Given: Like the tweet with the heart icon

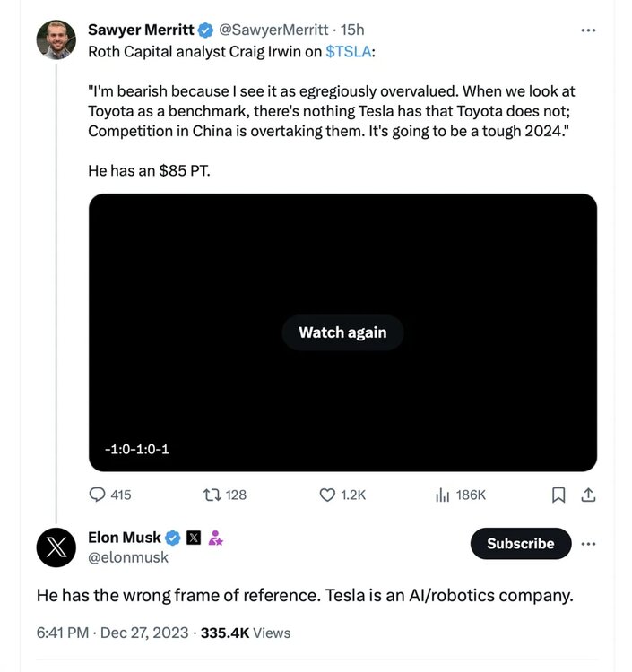Looking at the screenshot, I should (x=328, y=495).
